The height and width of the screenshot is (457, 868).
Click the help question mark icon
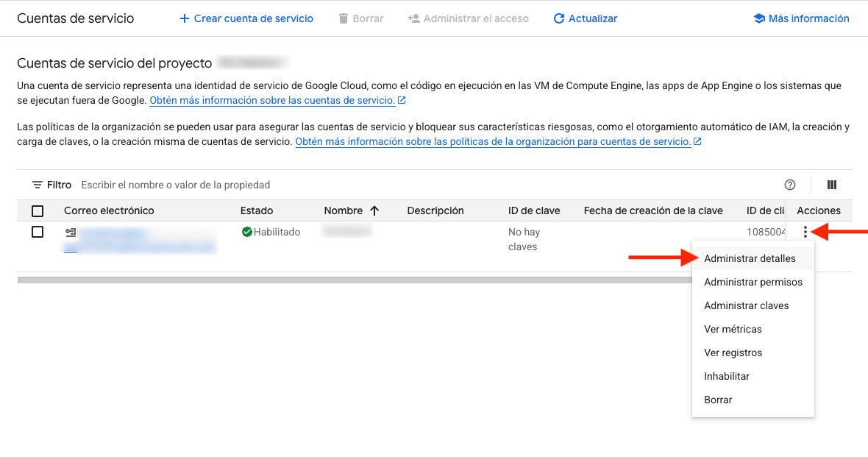coord(790,185)
